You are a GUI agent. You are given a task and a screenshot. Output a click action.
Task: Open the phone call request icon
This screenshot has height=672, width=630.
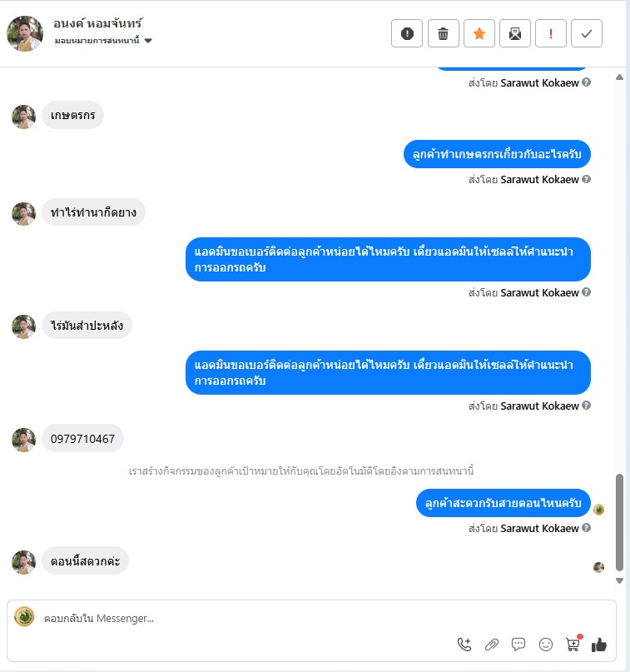pyautogui.click(x=464, y=645)
